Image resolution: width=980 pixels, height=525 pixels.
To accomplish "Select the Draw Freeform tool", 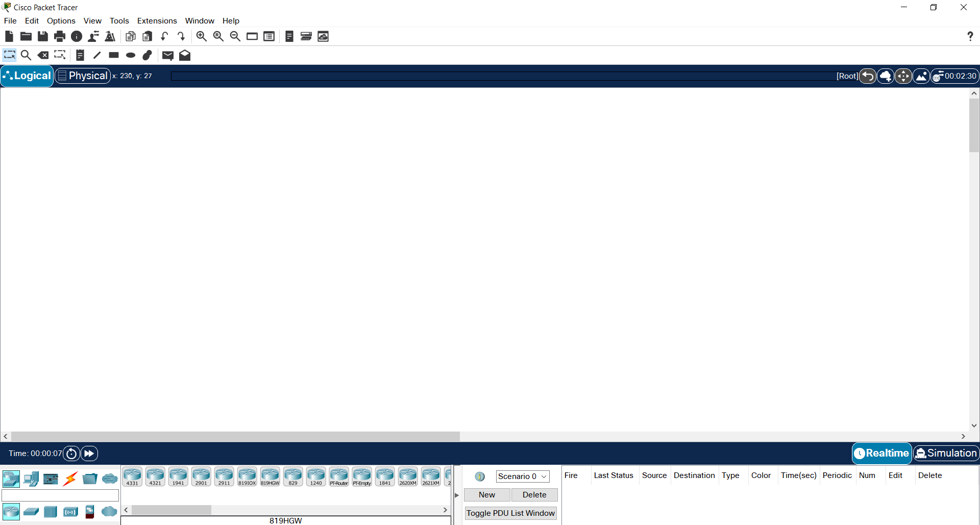I will tap(148, 55).
